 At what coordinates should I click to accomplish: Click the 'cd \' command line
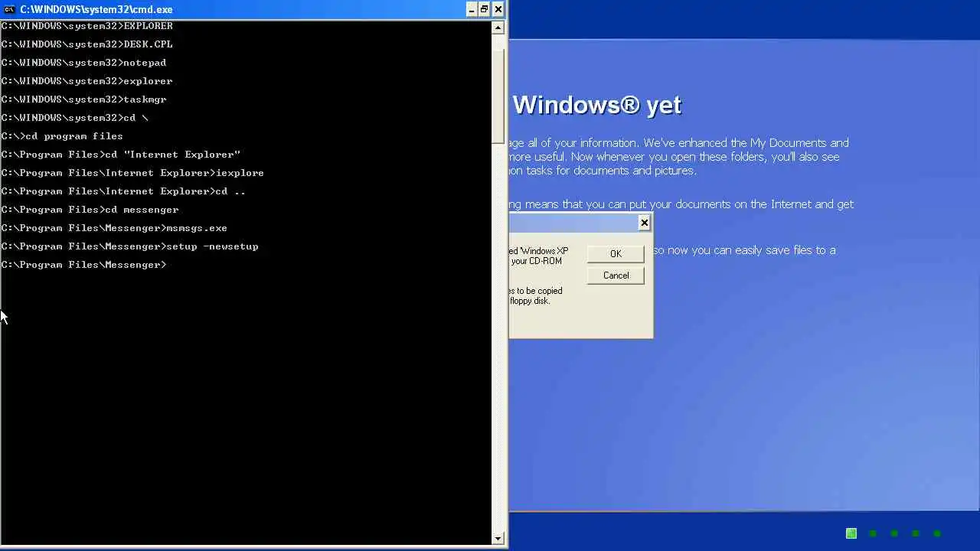75,118
